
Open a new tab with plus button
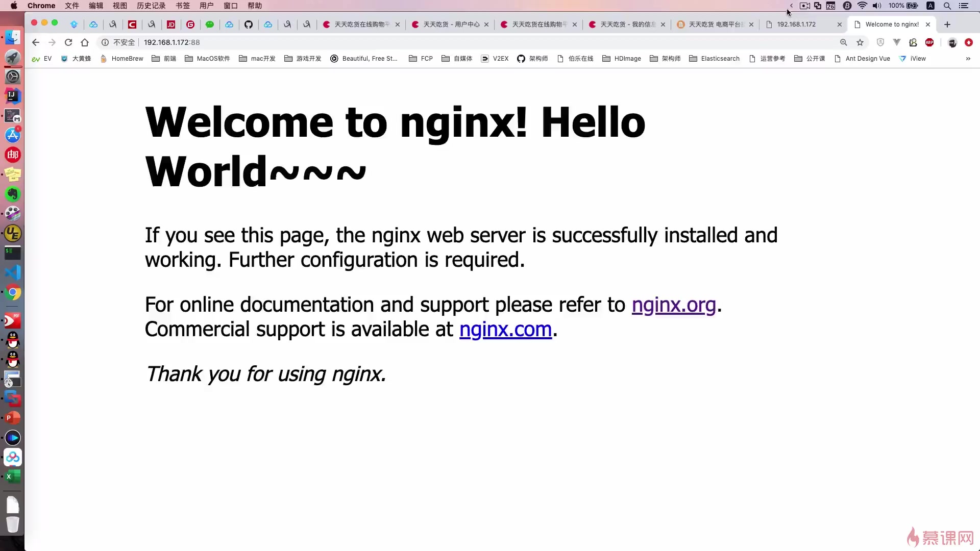coord(947,24)
